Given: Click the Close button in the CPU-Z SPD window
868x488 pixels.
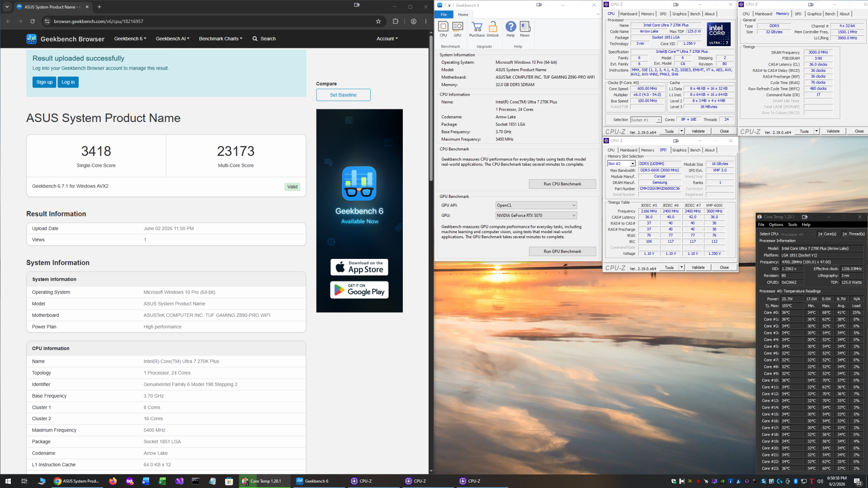Looking at the screenshot, I should pyautogui.click(x=724, y=267).
